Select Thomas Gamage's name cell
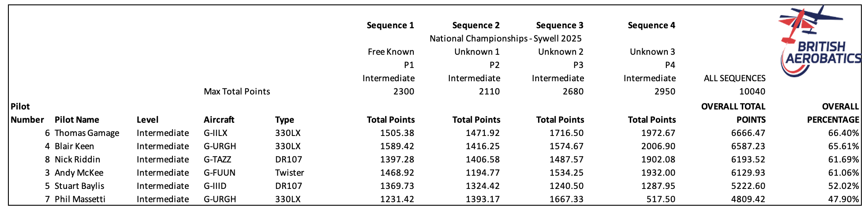 (87, 133)
